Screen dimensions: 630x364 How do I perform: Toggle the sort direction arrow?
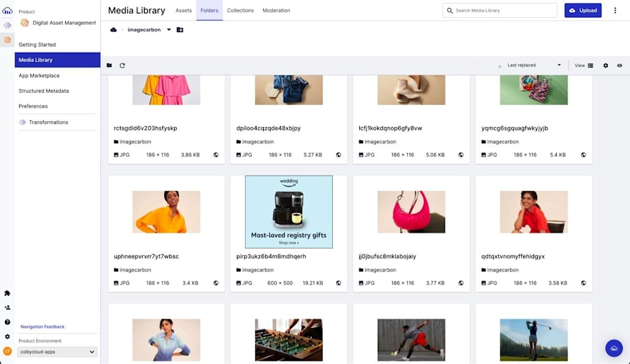(500, 66)
